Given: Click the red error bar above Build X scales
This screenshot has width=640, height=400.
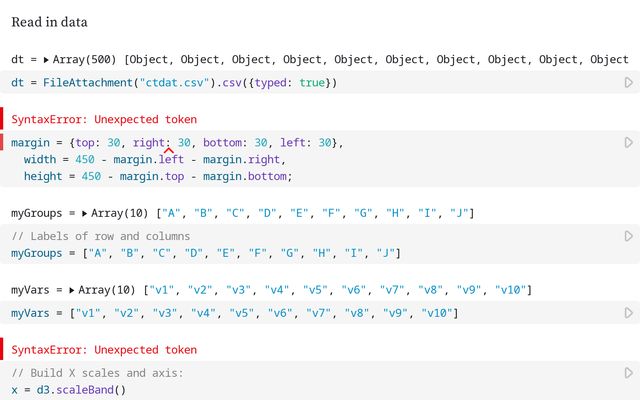Looking at the screenshot, I should 2,349.
